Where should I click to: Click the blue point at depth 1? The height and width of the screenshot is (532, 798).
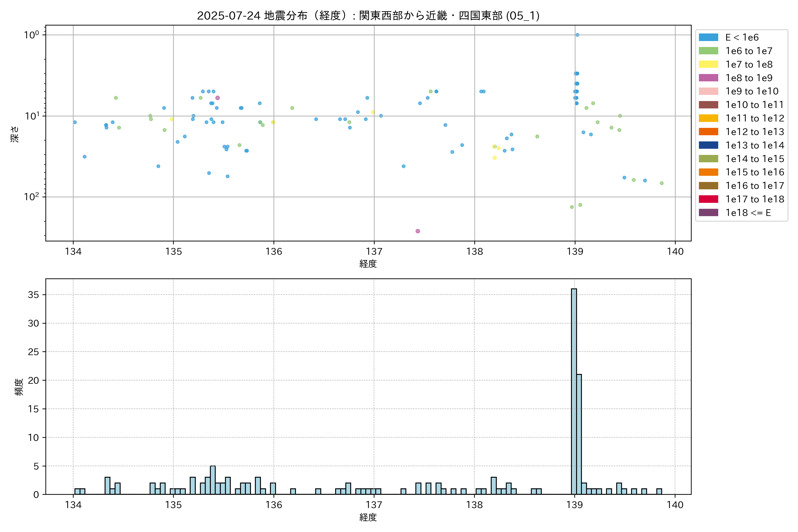[577, 35]
